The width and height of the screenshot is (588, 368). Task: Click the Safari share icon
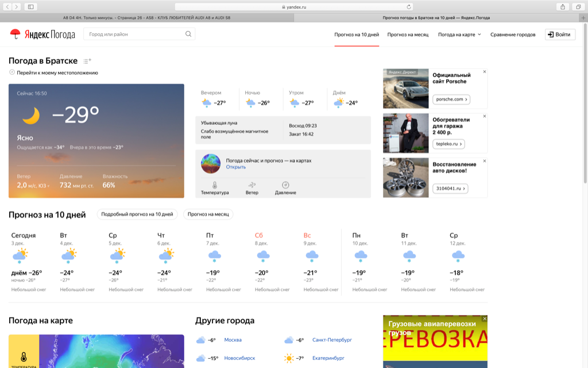point(562,7)
